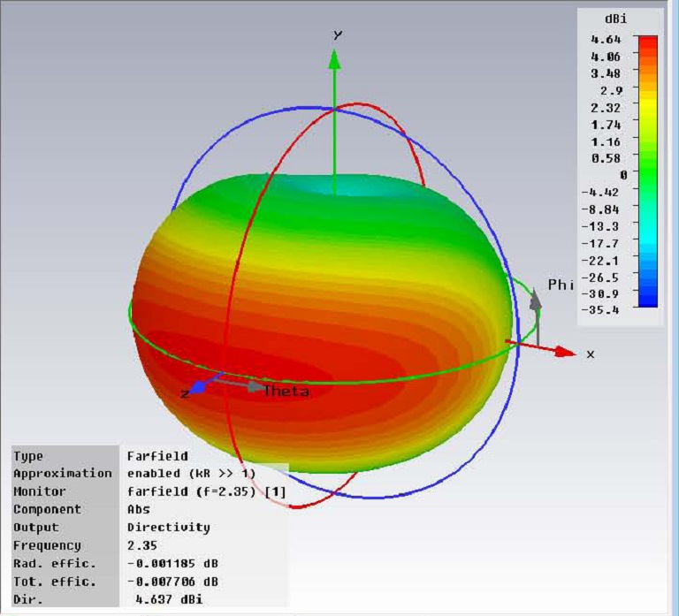The image size is (679, 616).
Task: Click the 'Approximation' row label
Action: pos(63,473)
